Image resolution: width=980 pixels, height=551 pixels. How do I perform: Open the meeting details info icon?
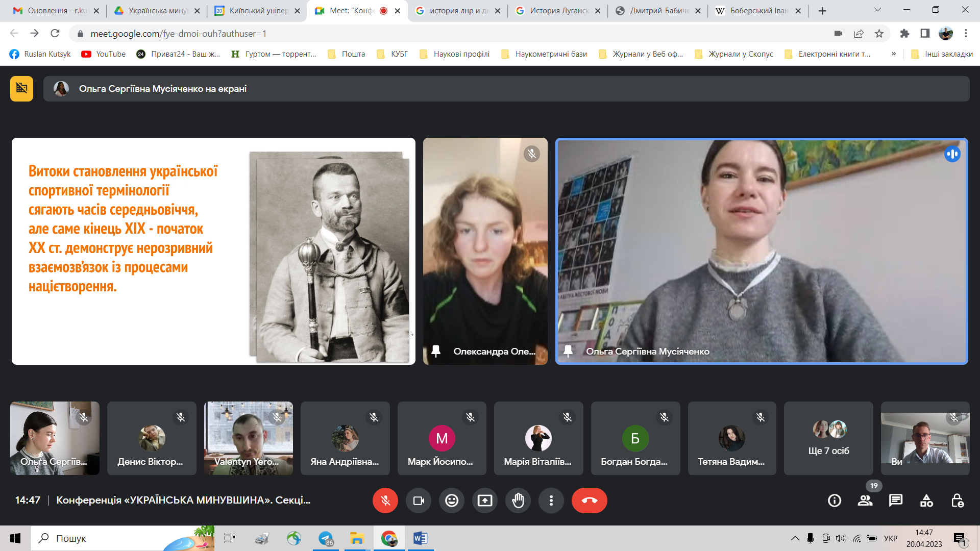[835, 500]
